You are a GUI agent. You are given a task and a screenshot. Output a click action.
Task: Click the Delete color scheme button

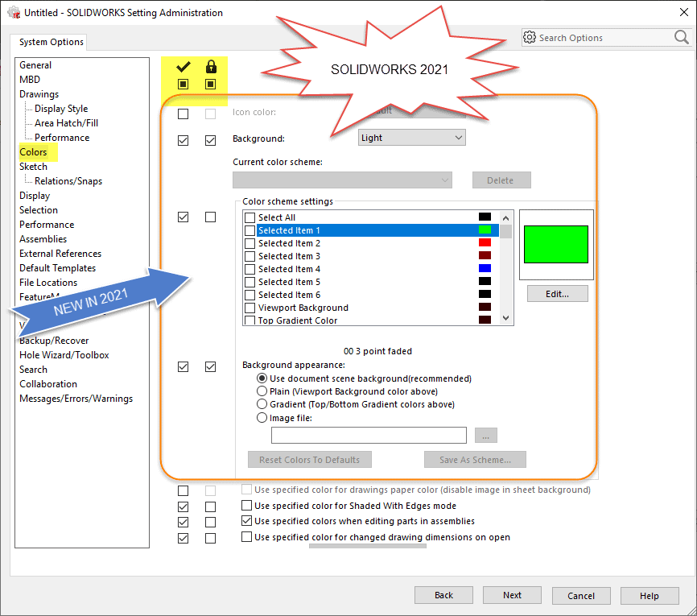tap(501, 180)
